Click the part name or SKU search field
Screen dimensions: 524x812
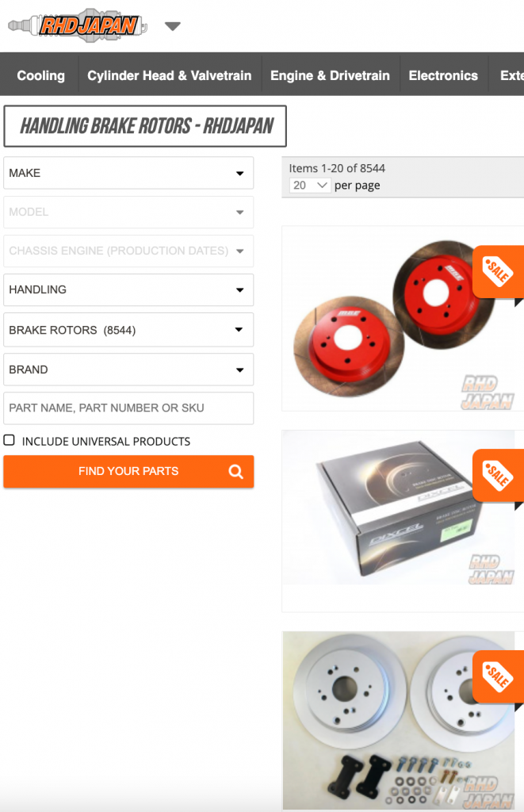pyautogui.click(x=128, y=408)
